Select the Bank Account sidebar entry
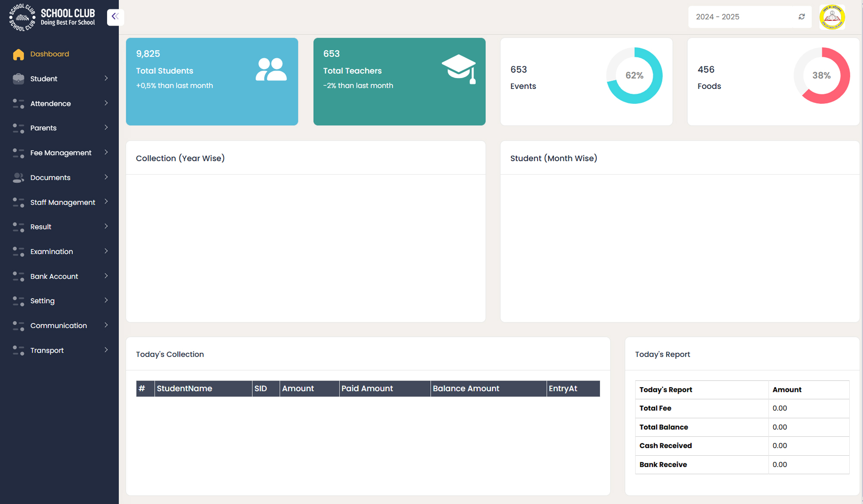The width and height of the screenshot is (863, 504). coord(54,276)
